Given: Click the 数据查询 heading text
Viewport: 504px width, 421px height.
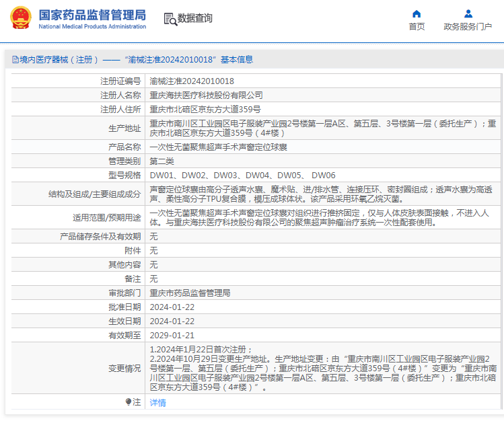Looking at the screenshot, I should point(195,18).
